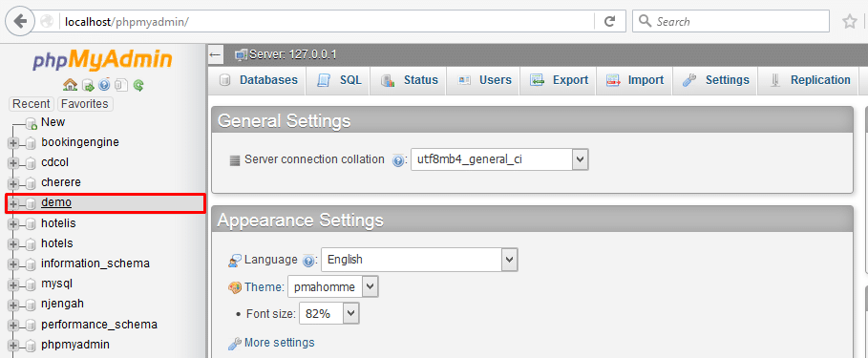Open the SQL documentation page icon
Viewport: 868px width, 358px height.
tap(121, 85)
